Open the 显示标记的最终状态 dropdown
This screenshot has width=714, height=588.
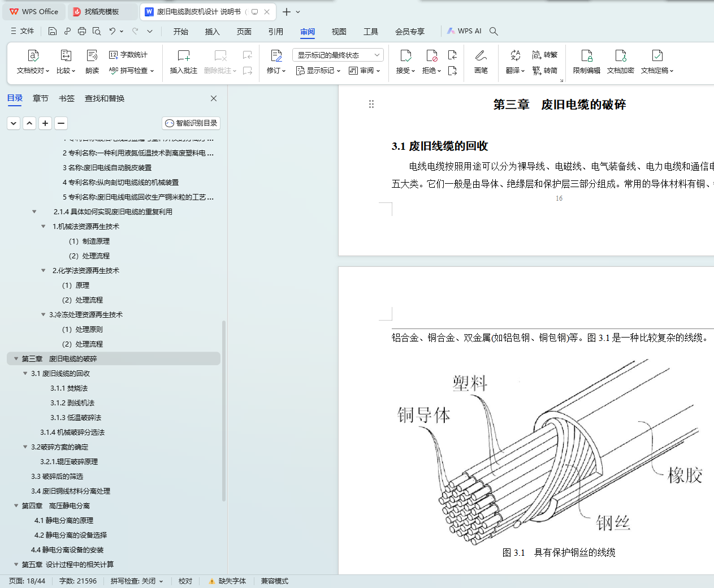tap(338, 55)
